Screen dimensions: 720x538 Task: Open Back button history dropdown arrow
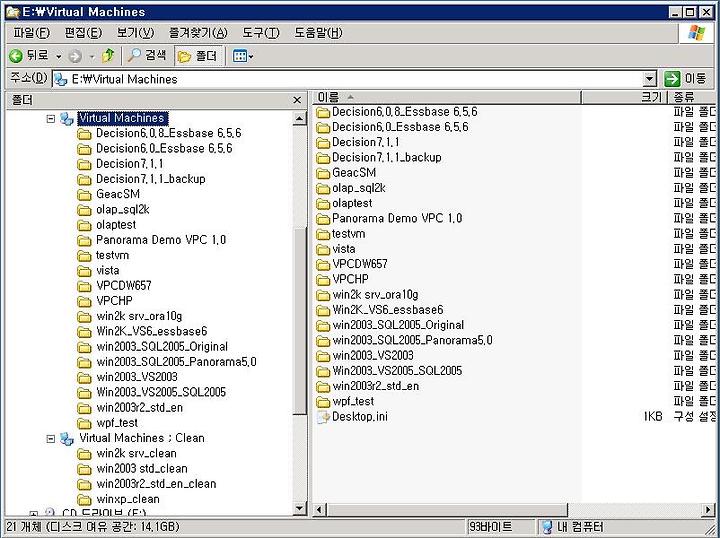point(59,57)
